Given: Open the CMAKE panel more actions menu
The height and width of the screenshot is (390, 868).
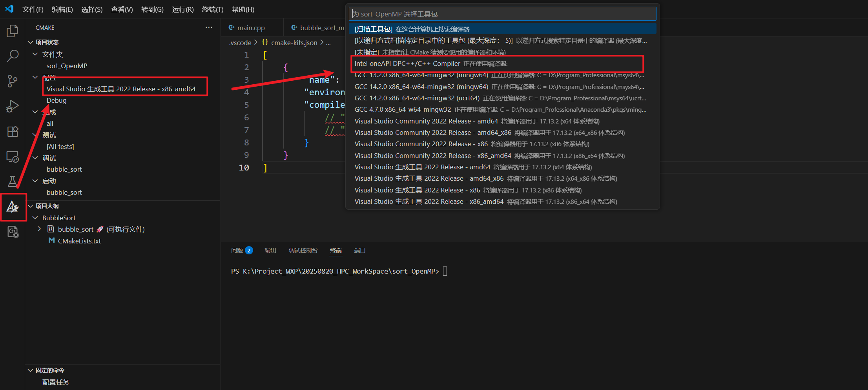Looking at the screenshot, I should [x=209, y=27].
